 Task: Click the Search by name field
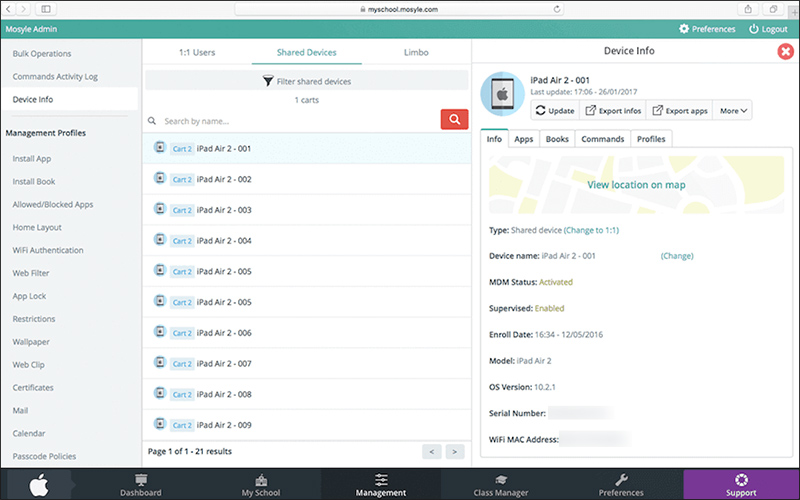300,121
